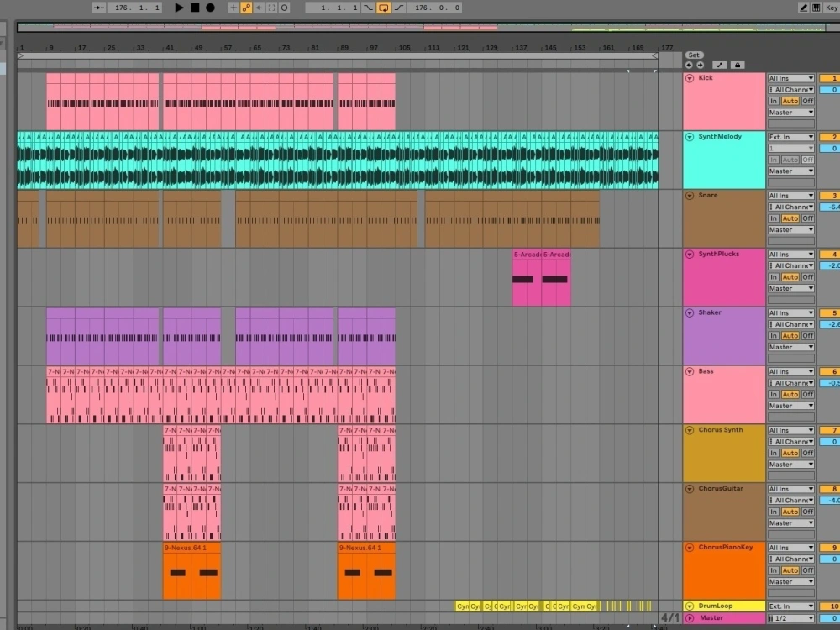Toggle Follow playback icon
840x630 pixels.
pyautogui.click(x=98, y=8)
